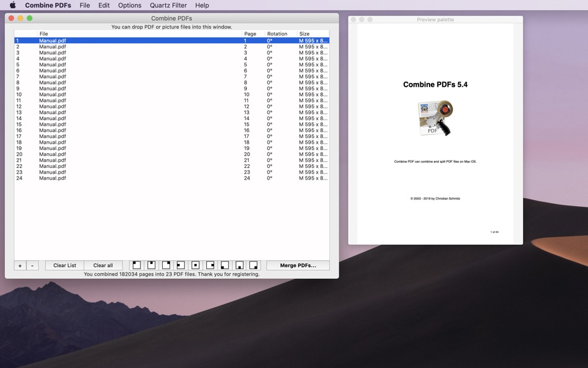
Task: Open the Help menu
Action: coord(202,5)
